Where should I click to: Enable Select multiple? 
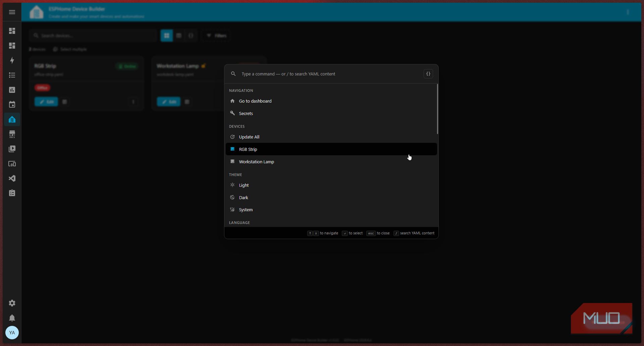[x=70, y=49]
